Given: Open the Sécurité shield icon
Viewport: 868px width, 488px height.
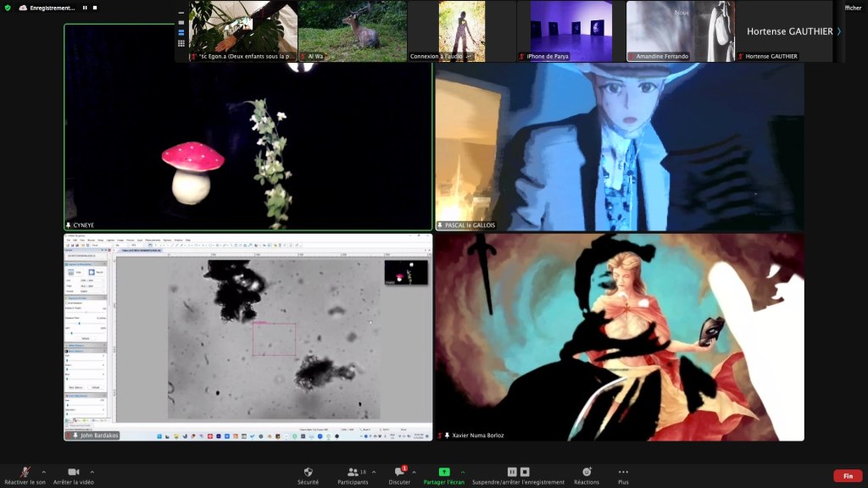Looking at the screenshot, I should (308, 472).
